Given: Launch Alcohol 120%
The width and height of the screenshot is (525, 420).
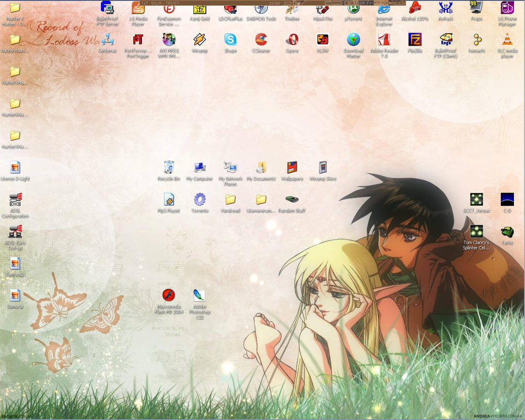Looking at the screenshot, I should 415,7.
